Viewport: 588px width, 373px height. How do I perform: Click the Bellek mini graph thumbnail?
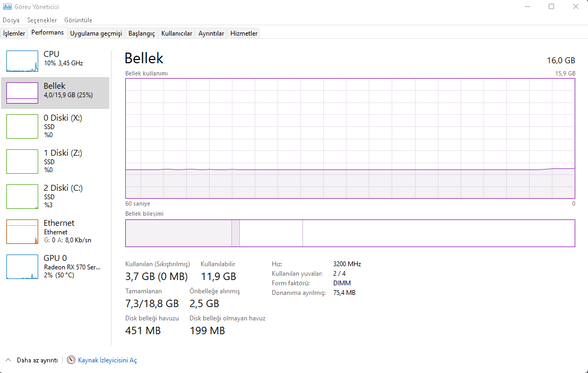point(22,93)
